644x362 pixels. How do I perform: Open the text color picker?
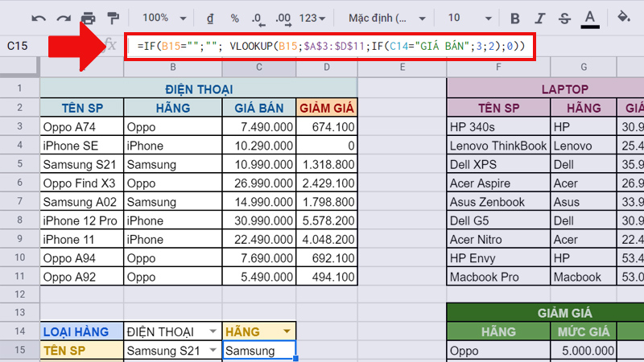coord(590,18)
